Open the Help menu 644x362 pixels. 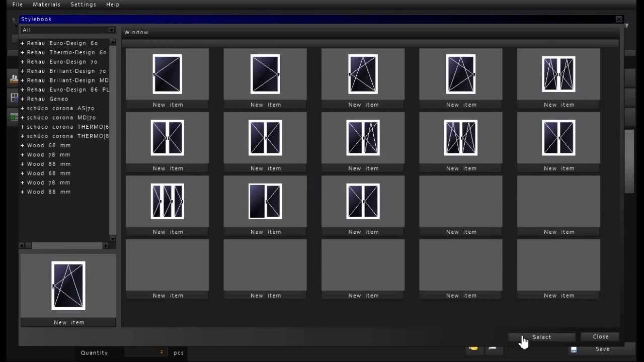point(113,5)
